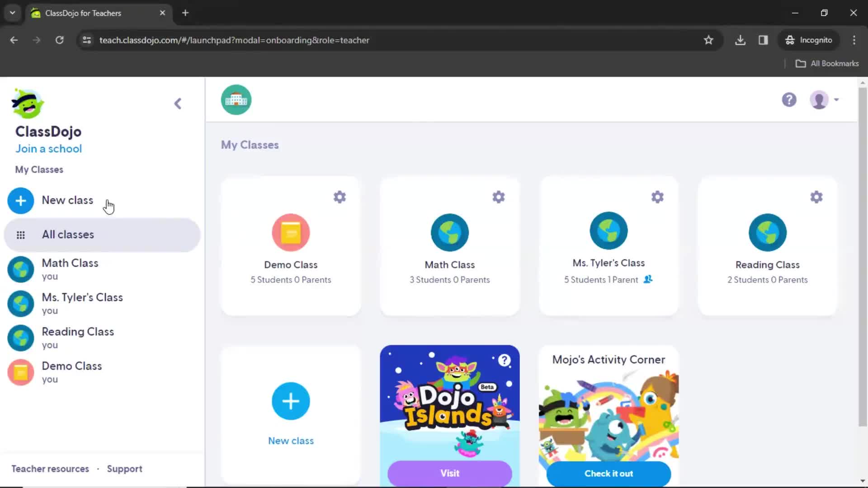The image size is (868, 488).
Task: Click the school building icon at top
Action: (x=236, y=99)
